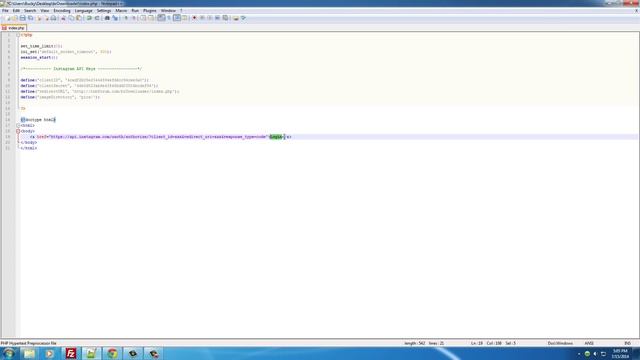Copy selection using the Copy icon
Image resolution: width=640 pixels, height=360 pixels.
(x=71, y=18)
